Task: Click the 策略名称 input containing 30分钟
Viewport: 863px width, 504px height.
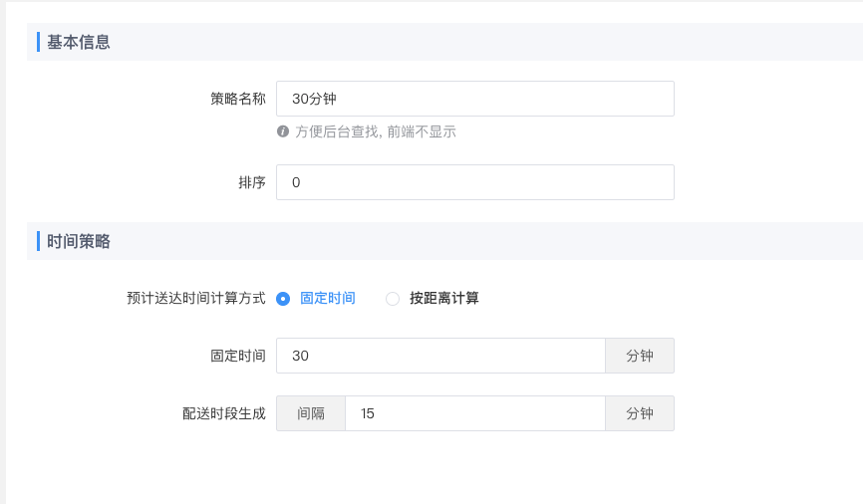Action: click(474, 99)
